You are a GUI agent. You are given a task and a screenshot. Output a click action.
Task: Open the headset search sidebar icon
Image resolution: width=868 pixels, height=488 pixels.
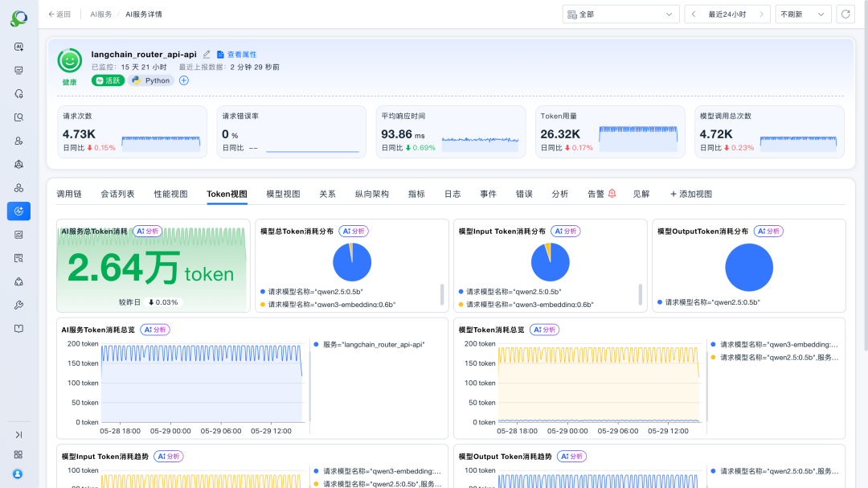click(x=18, y=94)
